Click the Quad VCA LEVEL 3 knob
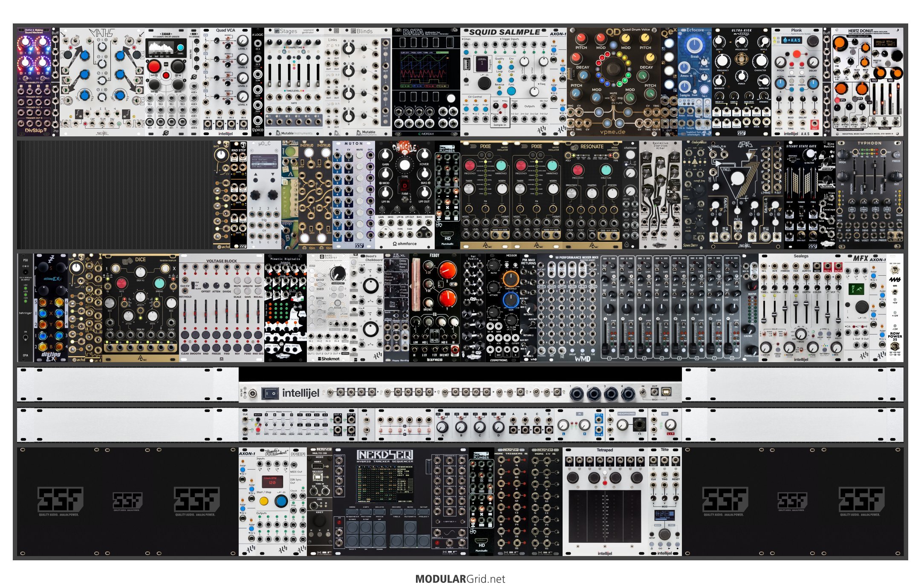The width and height of the screenshot is (921, 588). click(x=242, y=78)
